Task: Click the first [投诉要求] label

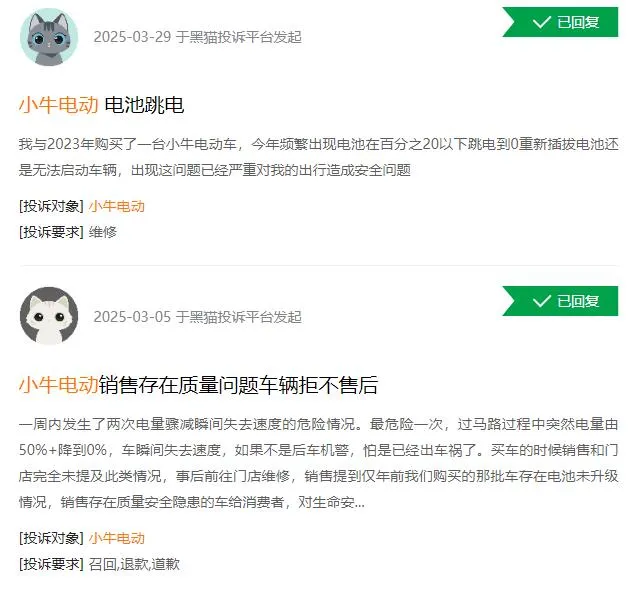Action: point(51,232)
